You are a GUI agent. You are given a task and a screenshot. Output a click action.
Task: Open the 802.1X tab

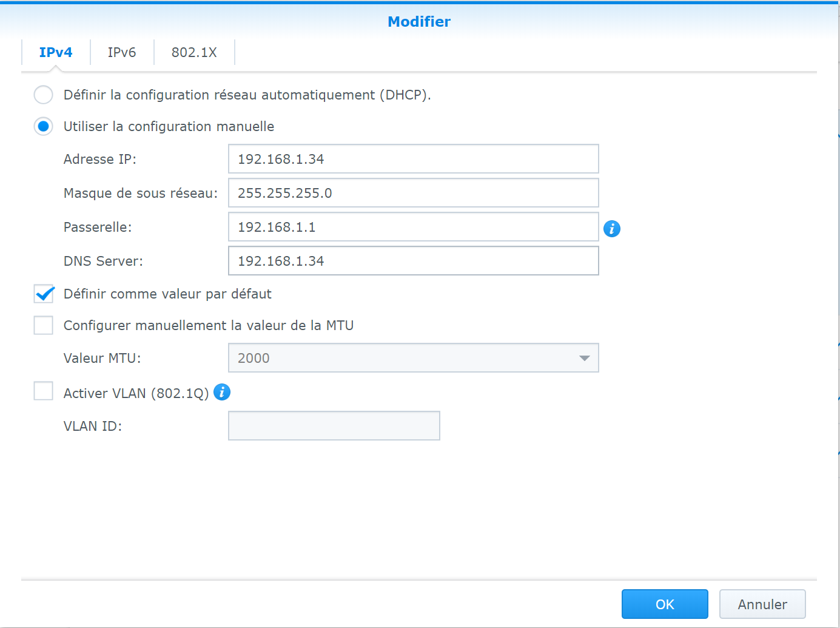pos(194,52)
